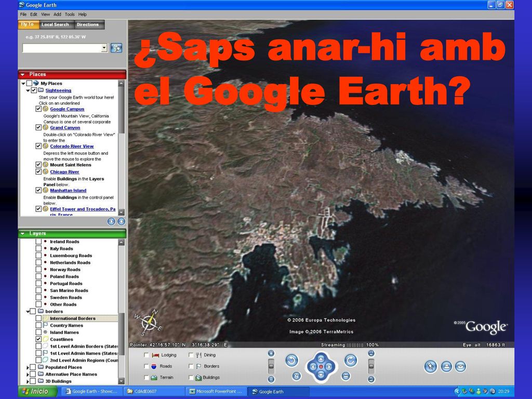Collapse the My Places folder
Screen dimensions: 532x399
click(23, 84)
